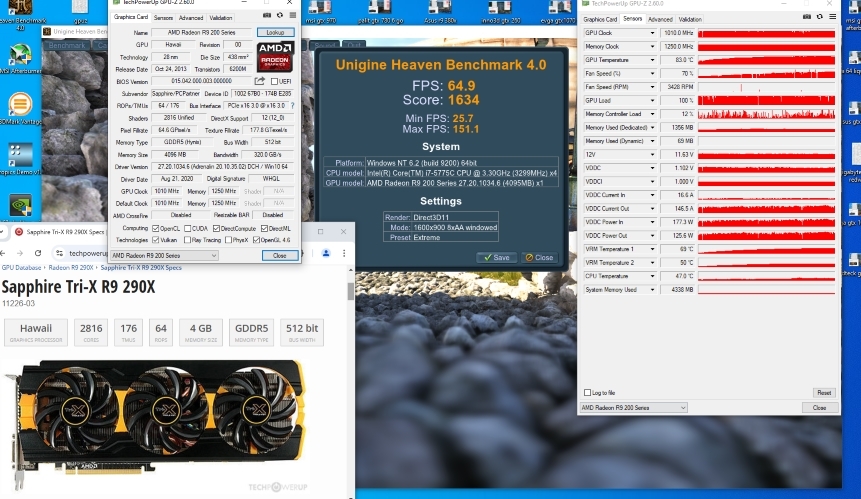Open the gpuz desktop icon
861x499 pixels.
[80, 13]
